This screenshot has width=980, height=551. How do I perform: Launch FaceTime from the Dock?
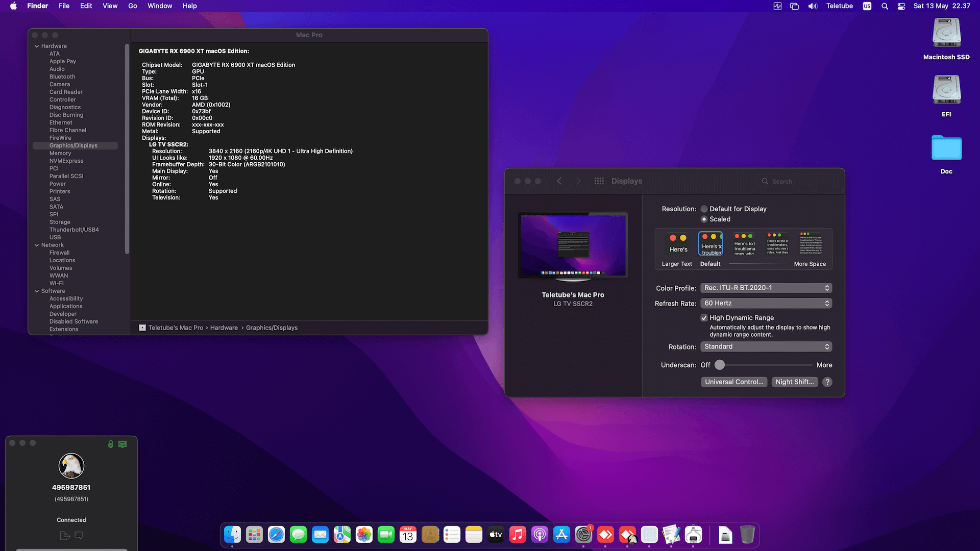click(386, 535)
